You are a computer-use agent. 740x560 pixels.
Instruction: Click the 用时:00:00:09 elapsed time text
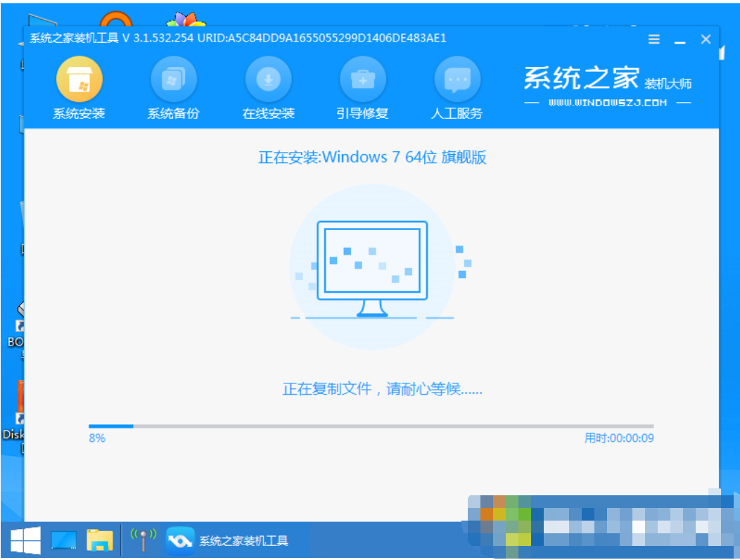[x=619, y=438]
